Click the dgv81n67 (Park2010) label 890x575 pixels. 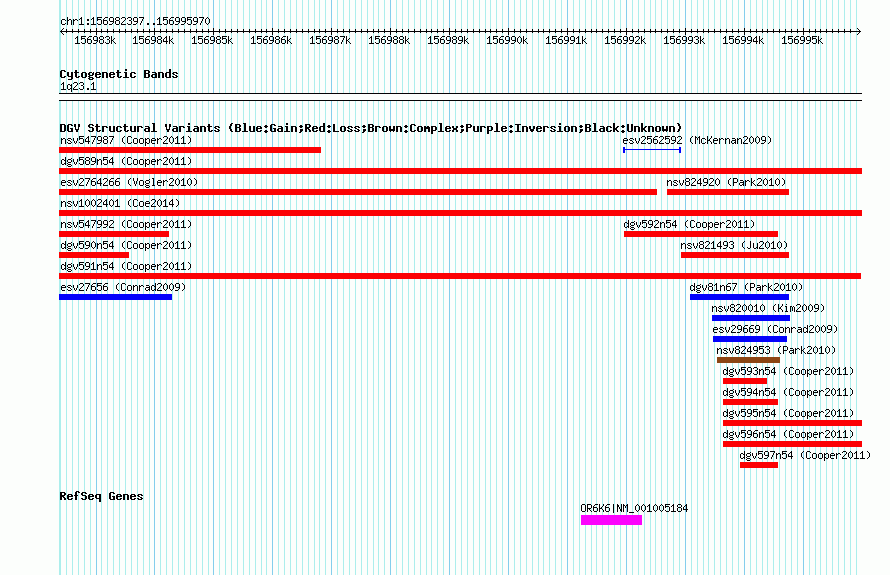point(747,287)
